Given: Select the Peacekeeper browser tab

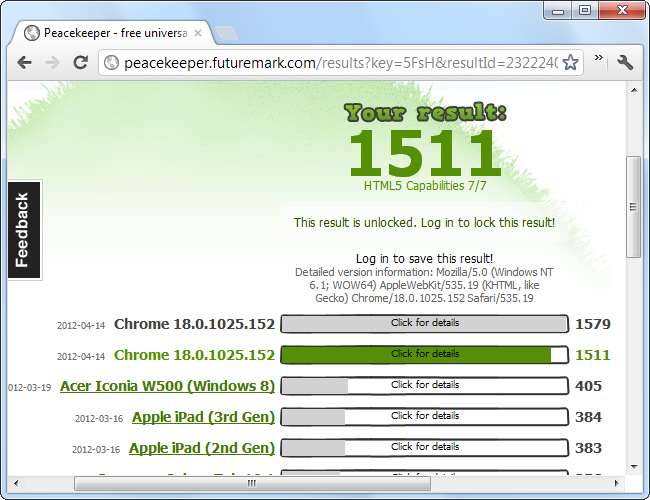Looking at the screenshot, I should 112,33.
